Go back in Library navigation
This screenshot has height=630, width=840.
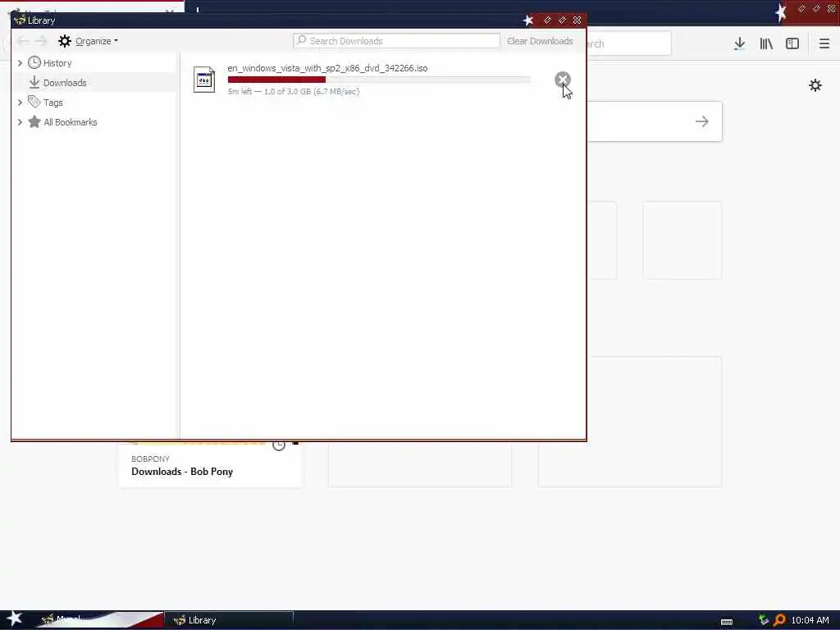(22, 41)
